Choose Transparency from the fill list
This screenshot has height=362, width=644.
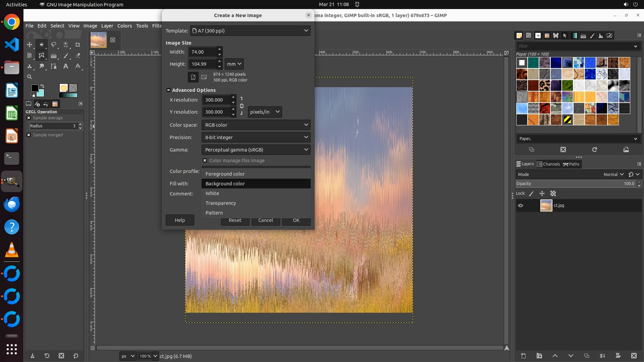click(x=221, y=203)
